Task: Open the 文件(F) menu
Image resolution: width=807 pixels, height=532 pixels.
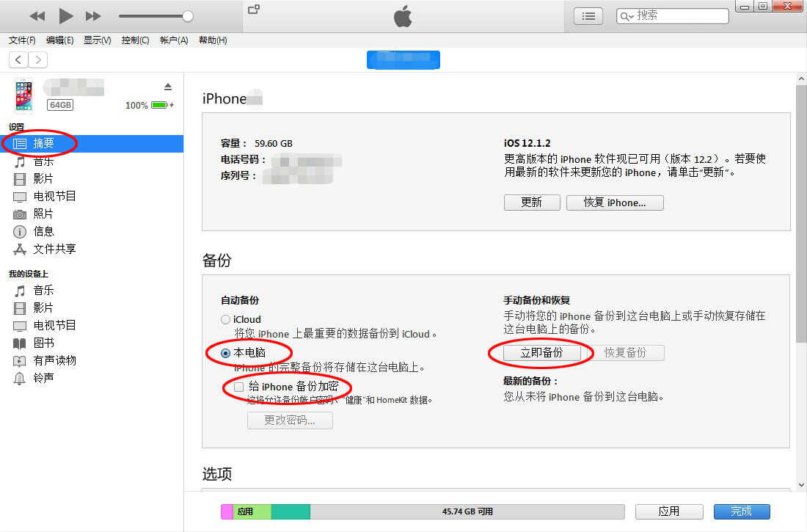Action: tap(22, 40)
